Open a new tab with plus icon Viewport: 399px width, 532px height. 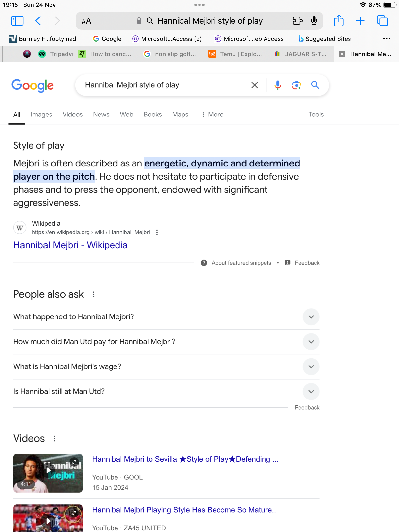[x=360, y=21]
